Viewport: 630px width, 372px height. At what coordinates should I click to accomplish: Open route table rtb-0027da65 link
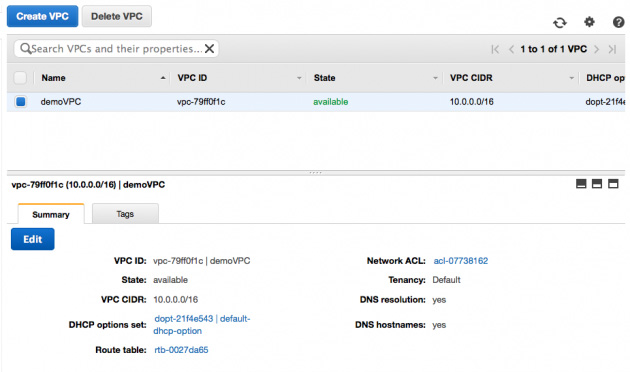181,350
